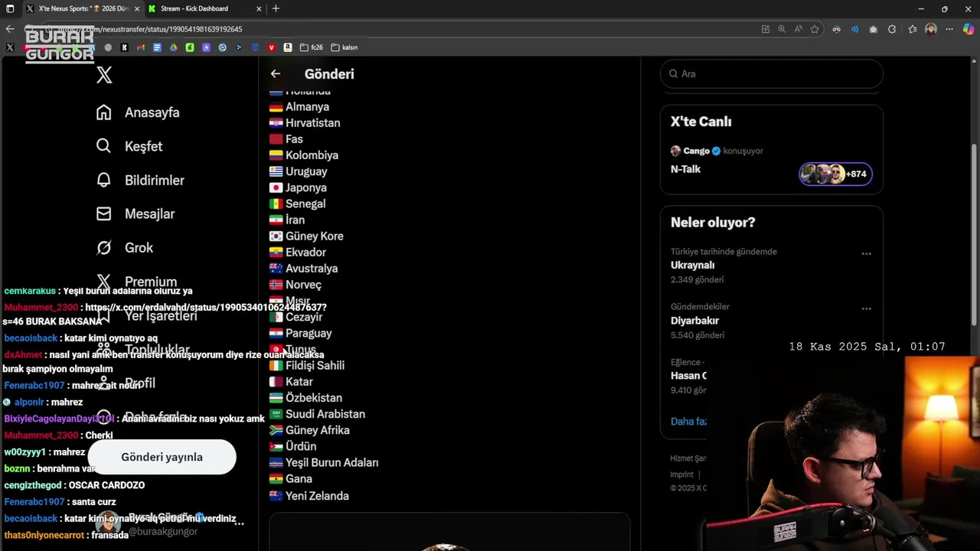Click the Kolombiya list entry
Screen dimensions: 980x551
(x=304, y=155)
